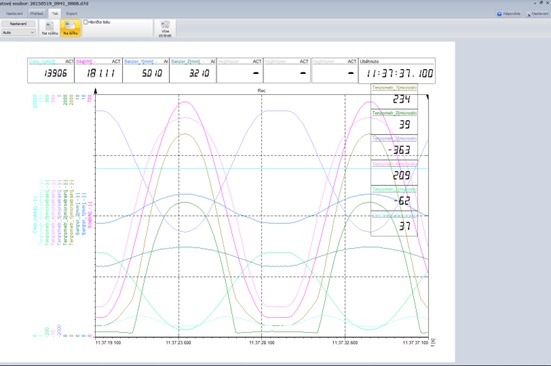
Task: Click the 181.11 digital value display
Action: [x=98, y=71]
